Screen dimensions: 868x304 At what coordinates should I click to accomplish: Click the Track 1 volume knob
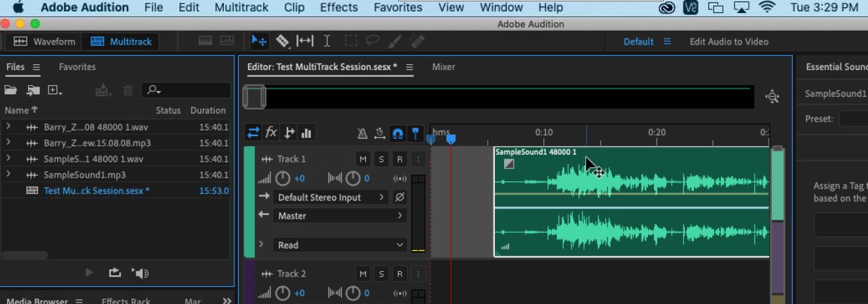(x=283, y=178)
